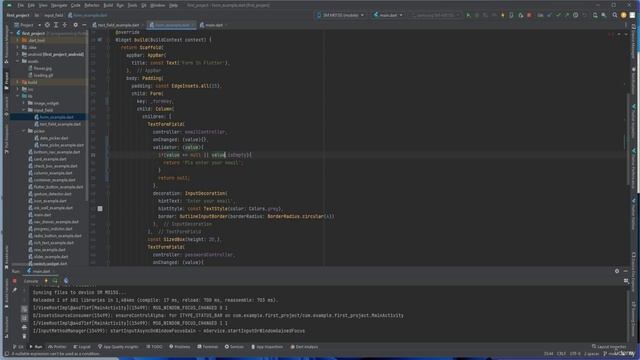
Task: Select the main.dart tab in Run panel
Action: pos(39,271)
